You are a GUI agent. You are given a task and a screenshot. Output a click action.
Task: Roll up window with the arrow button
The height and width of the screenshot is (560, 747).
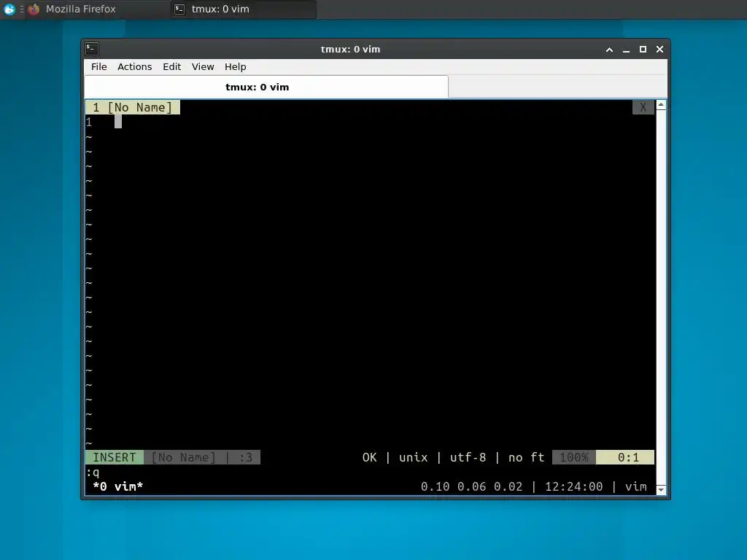tap(609, 49)
